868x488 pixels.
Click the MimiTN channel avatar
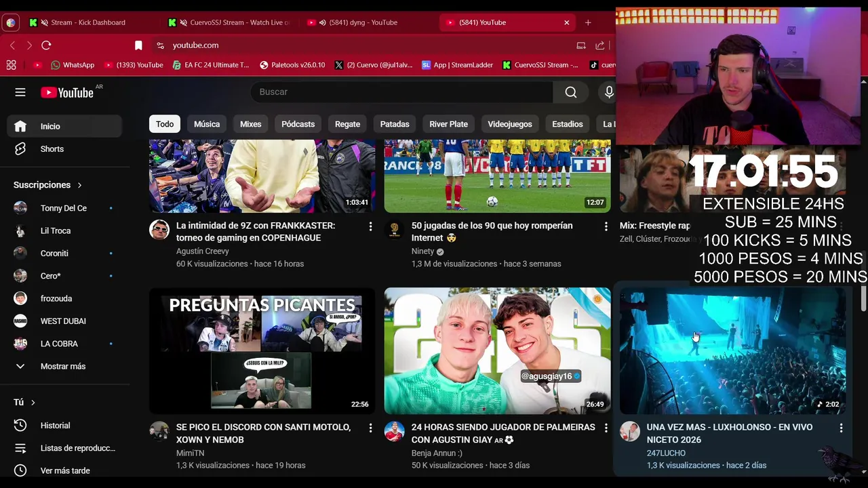click(159, 432)
